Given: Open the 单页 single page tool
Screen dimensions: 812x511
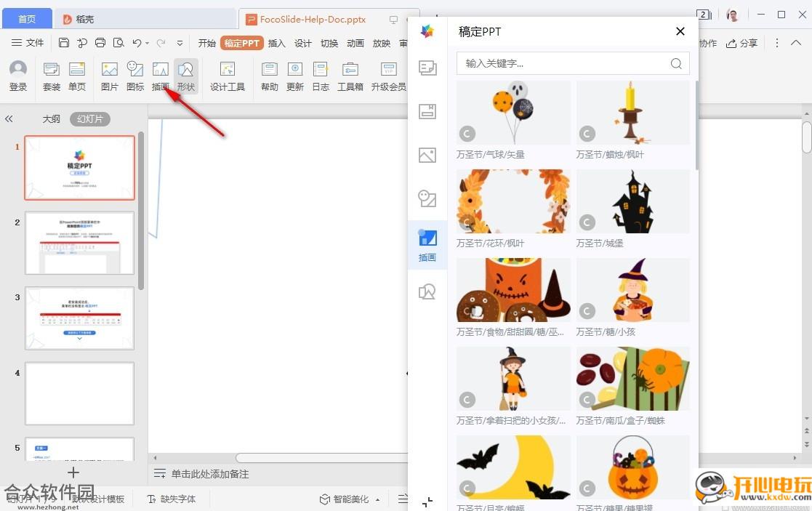Looking at the screenshot, I should click(x=76, y=76).
